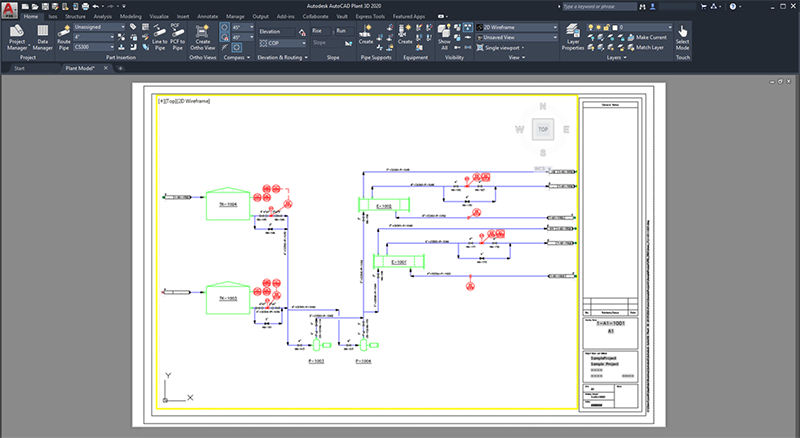This screenshot has height=438, width=800.
Task: Open the Data Manager
Action: 43,37
